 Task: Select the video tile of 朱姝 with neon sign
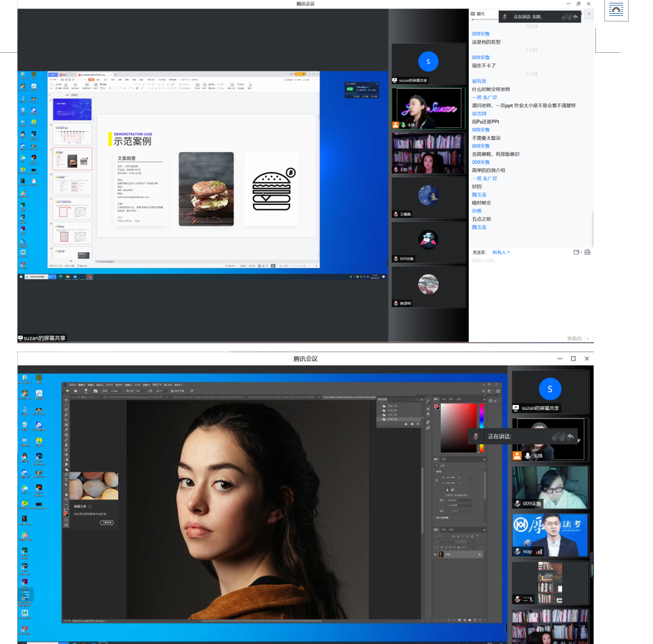(x=429, y=108)
